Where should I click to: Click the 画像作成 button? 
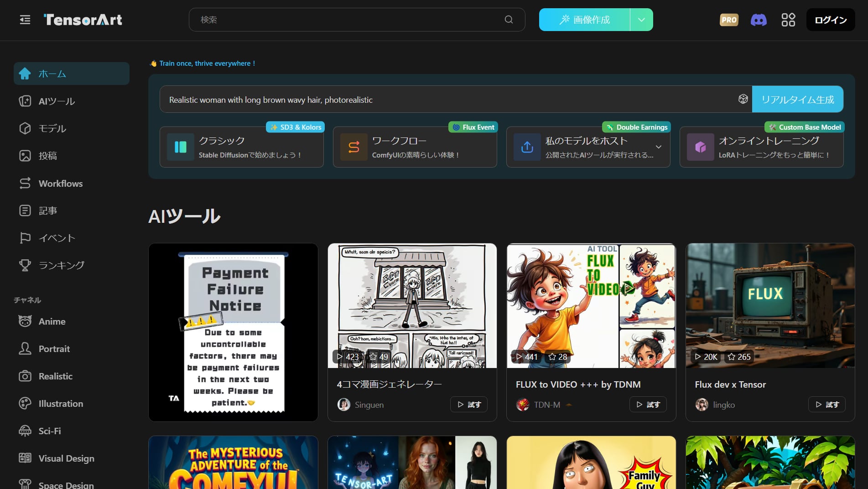point(584,20)
